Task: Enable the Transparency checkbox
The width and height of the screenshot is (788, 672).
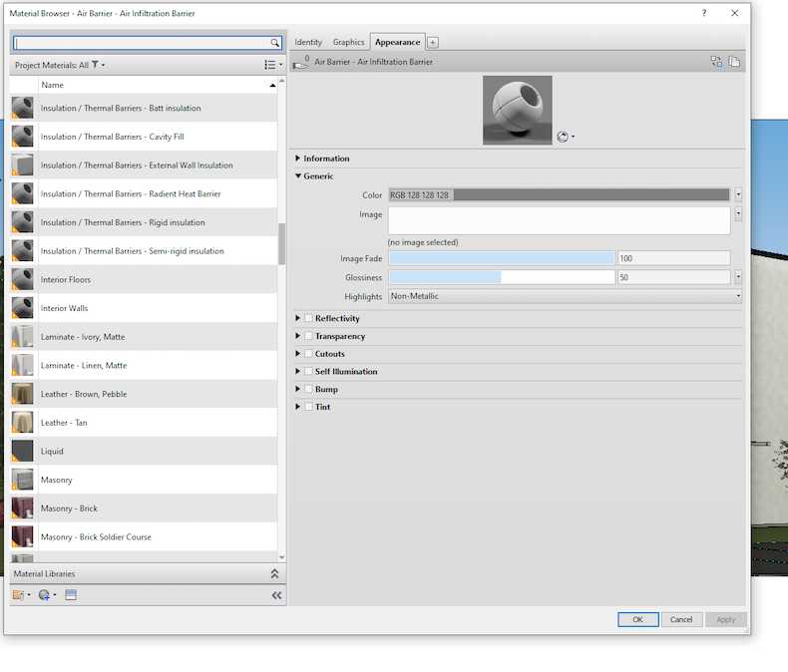Action: click(x=308, y=336)
